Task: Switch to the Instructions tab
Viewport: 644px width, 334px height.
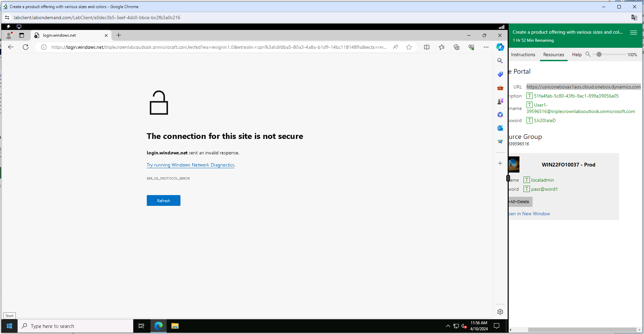Action: pyautogui.click(x=523, y=54)
